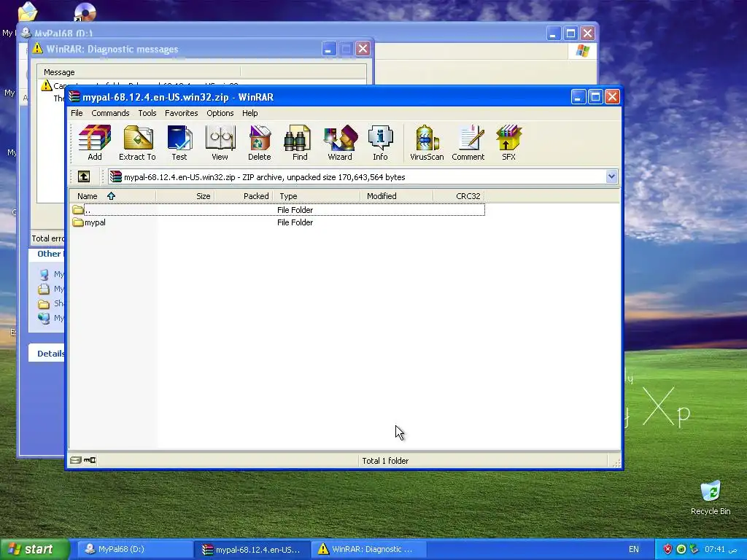Close the WinRAR Diagnostic messages window
Screen dimensions: 747x560
pyautogui.click(x=363, y=49)
